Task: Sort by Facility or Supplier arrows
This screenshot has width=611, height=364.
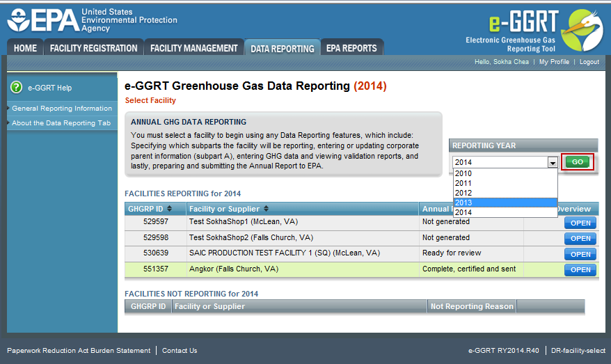Action: click(266, 209)
